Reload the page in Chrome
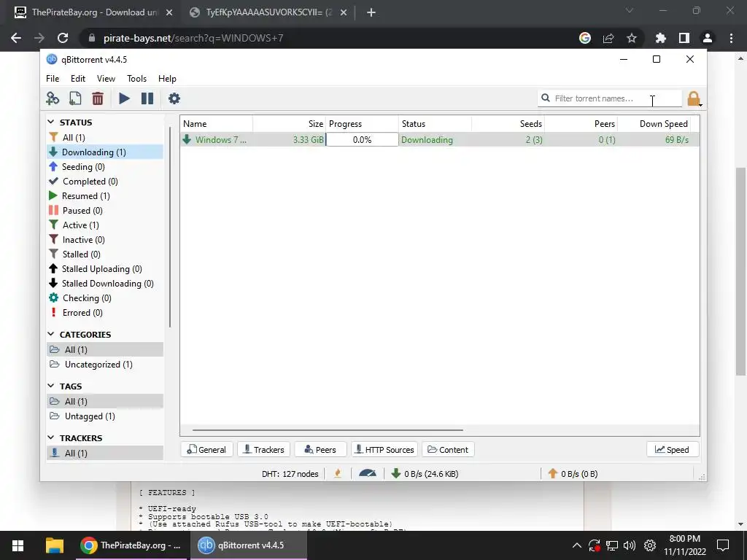 (x=63, y=38)
